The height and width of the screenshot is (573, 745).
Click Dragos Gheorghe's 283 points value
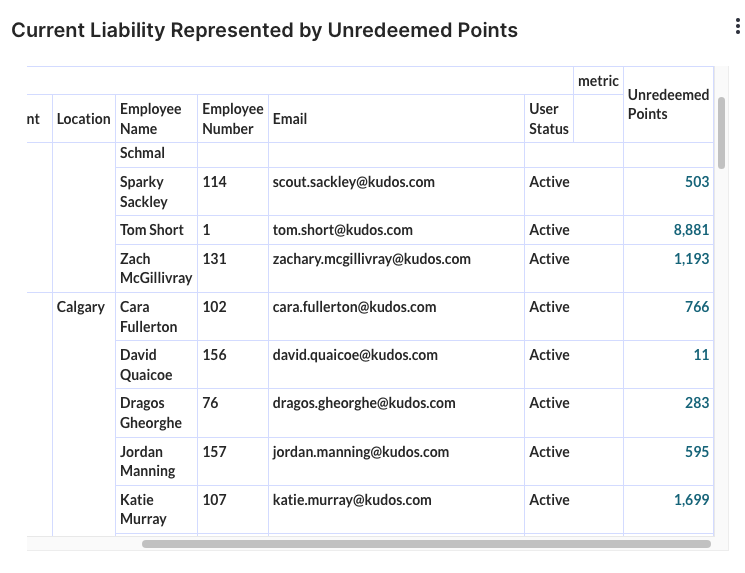click(x=697, y=403)
